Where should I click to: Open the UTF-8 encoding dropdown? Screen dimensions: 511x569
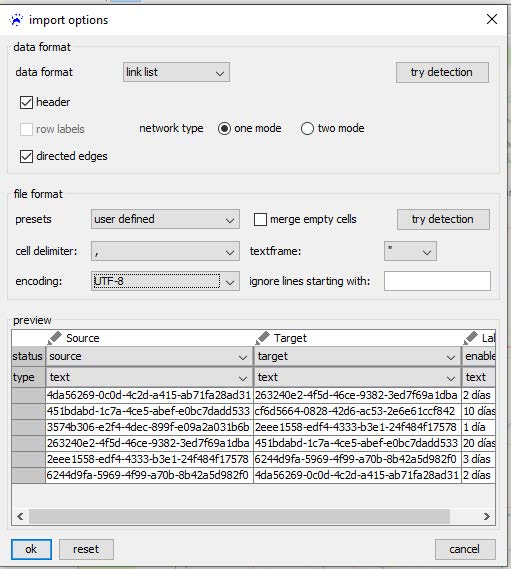point(165,281)
